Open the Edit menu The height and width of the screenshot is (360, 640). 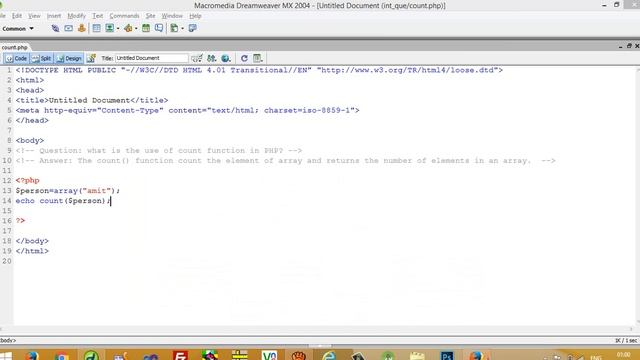coord(17,16)
